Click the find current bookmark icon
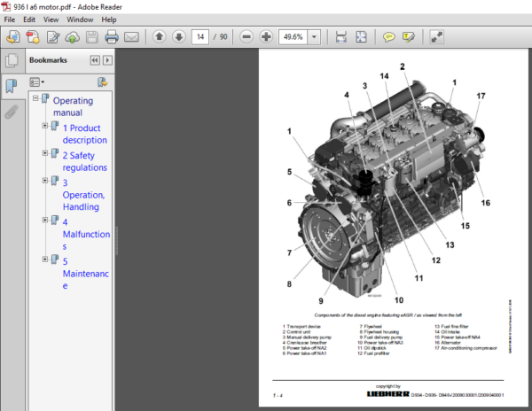 point(102,82)
